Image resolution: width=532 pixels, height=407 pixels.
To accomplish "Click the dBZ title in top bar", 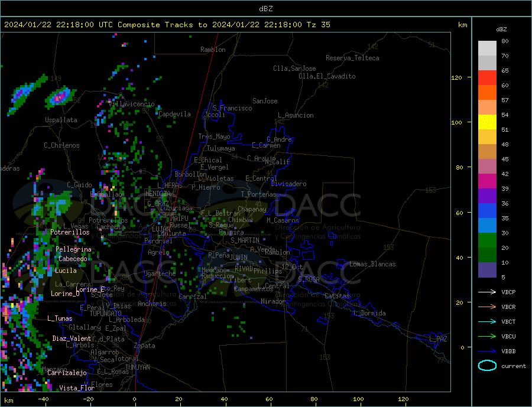I will [x=265, y=9].
